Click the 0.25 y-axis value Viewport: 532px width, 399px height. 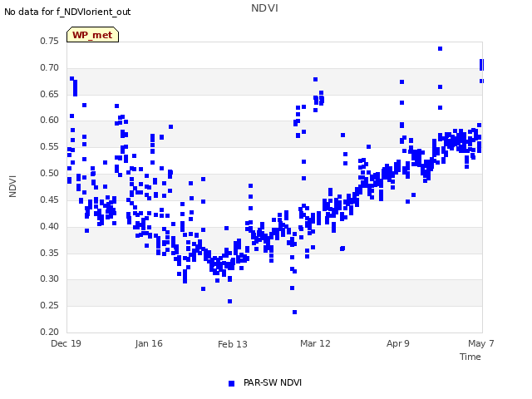[50, 305]
